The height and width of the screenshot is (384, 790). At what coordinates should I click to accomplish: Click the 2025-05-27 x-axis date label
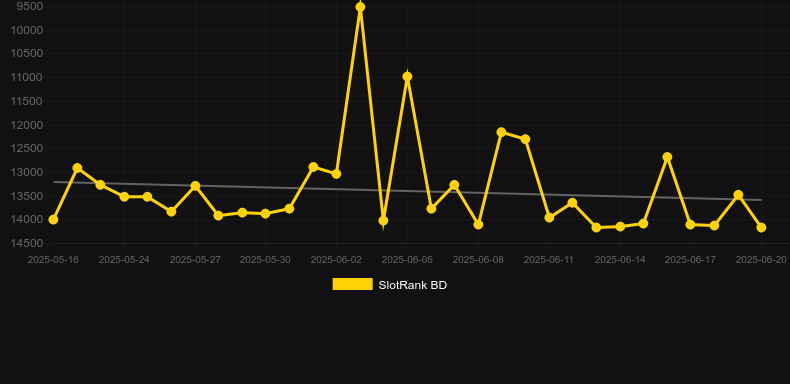195,260
